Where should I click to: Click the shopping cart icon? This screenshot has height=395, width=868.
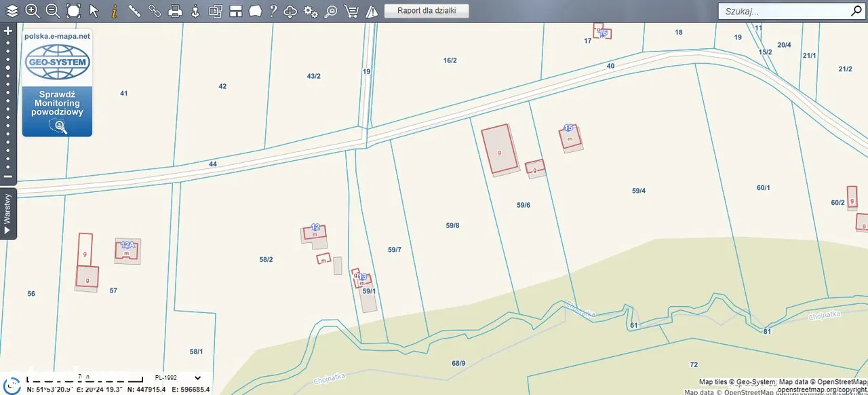point(351,11)
